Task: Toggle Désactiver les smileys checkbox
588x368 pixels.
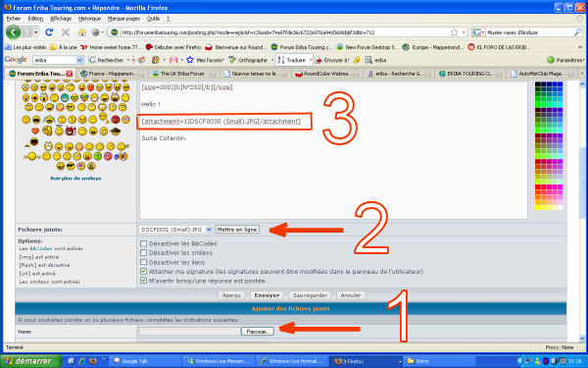Action: click(143, 253)
